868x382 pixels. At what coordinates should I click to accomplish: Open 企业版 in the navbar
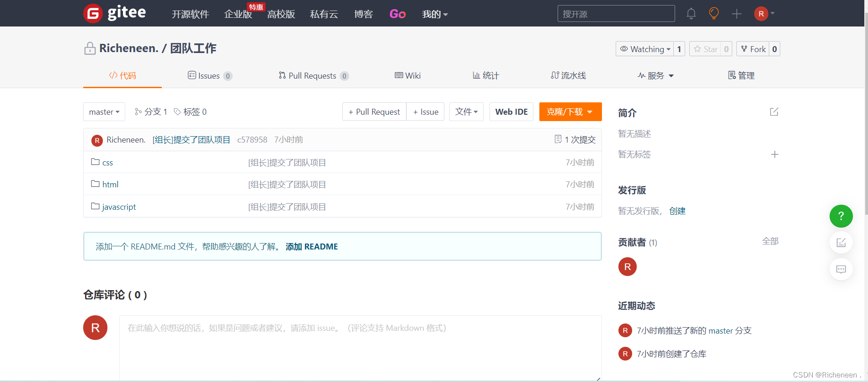coord(238,14)
